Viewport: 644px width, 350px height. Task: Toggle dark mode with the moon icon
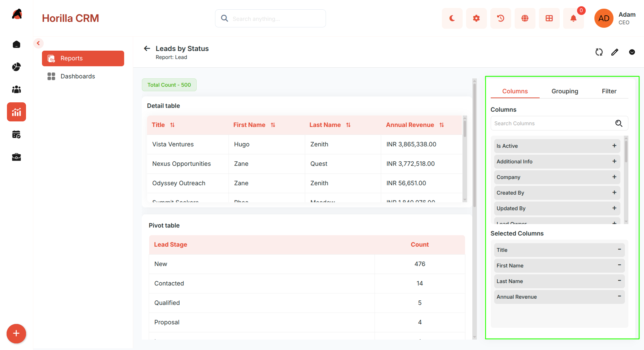(x=452, y=18)
